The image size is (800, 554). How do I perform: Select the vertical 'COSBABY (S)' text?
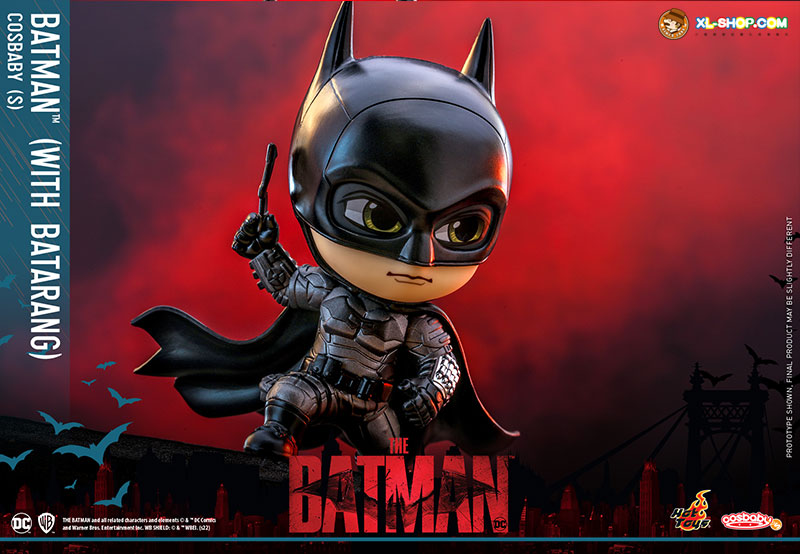click(x=15, y=62)
